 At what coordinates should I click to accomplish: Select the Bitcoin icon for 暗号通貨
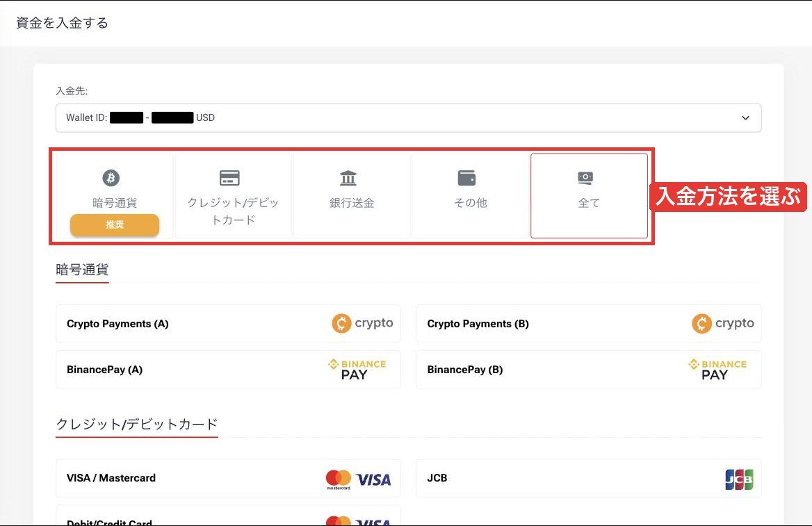[x=111, y=178]
